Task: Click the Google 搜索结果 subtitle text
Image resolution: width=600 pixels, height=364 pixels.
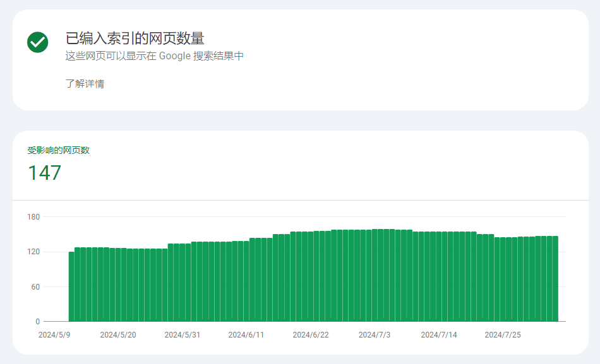Action: pyautogui.click(x=154, y=56)
